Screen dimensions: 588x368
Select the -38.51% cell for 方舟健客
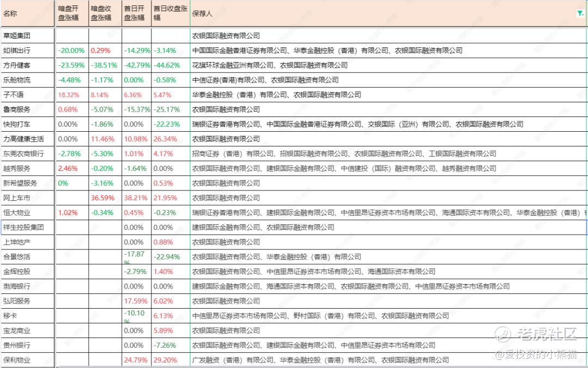coord(105,65)
